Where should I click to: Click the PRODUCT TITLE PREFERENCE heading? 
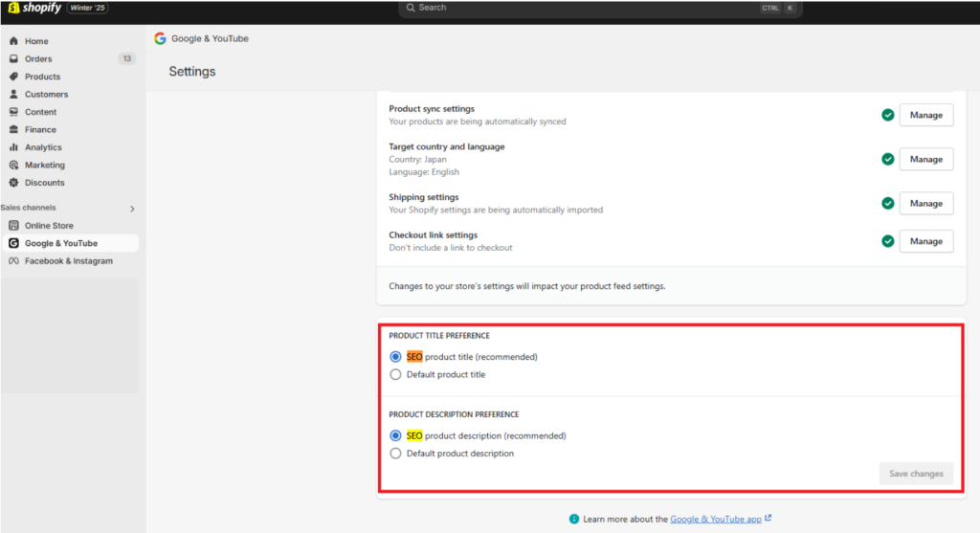439,336
